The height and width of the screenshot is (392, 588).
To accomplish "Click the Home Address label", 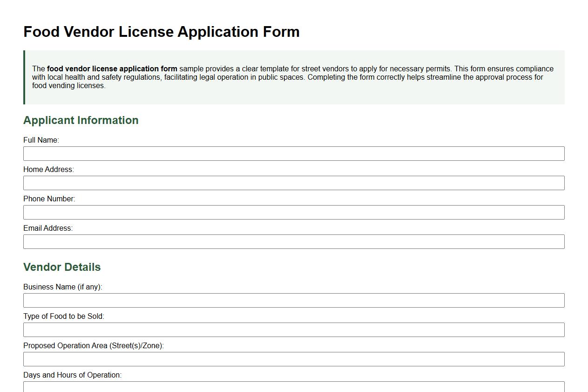I will pyautogui.click(x=48, y=169).
